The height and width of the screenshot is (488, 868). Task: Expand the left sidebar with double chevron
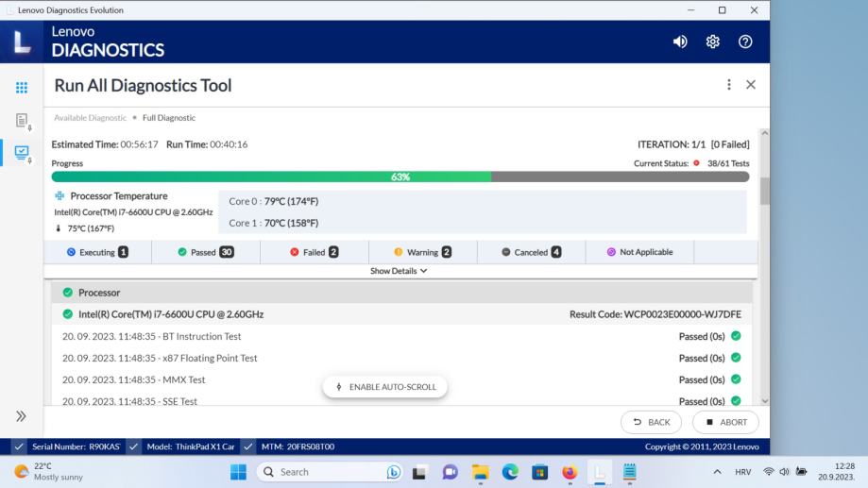(x=21, y=416)
